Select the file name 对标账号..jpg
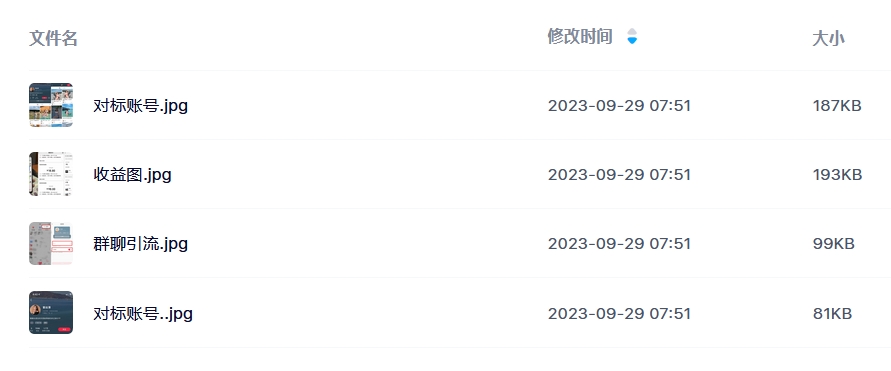 [143, 313]
